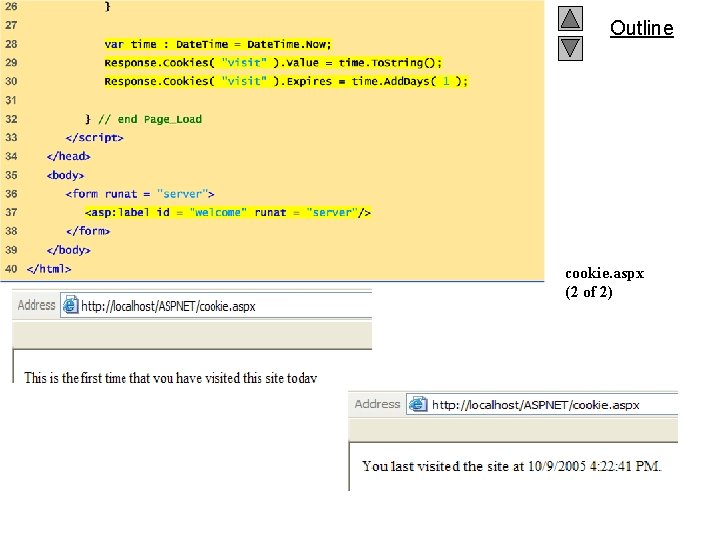
Task: Click the '</body>' closing tag
Action: click(x=68, y=250)
